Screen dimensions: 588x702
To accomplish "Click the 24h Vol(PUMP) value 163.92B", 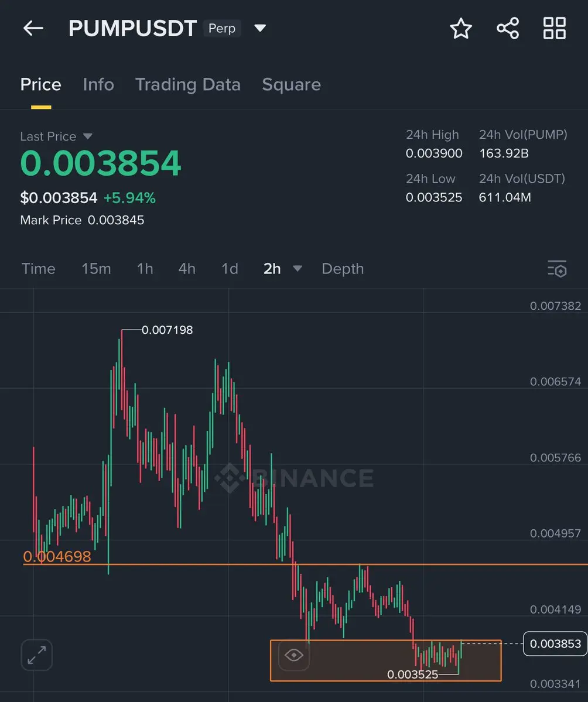I will click(x=504, y=153).
